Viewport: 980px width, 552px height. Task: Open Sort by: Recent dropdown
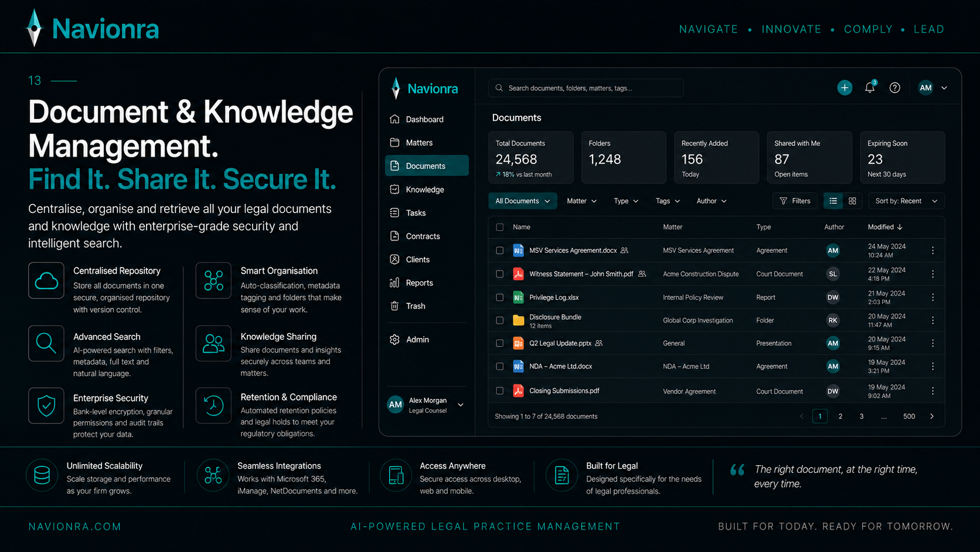906,201
